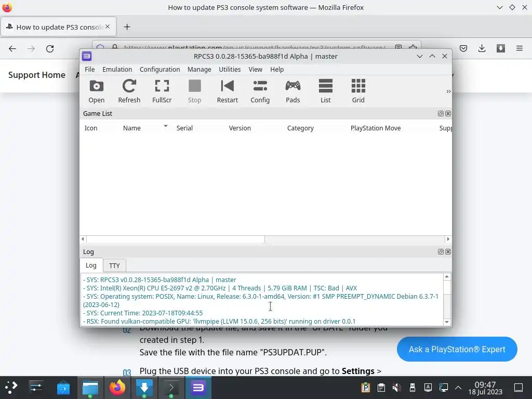
Task: Expand hidden system tray icons
Action: (x=458, y=388)
